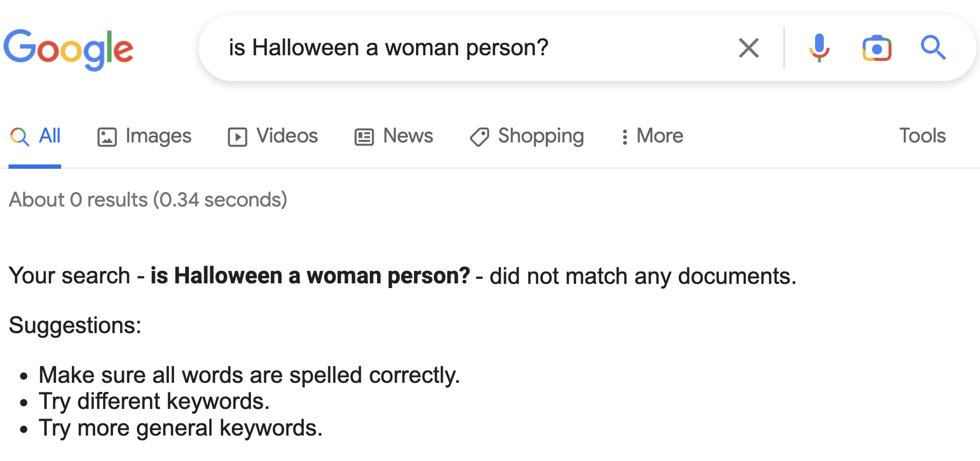980x461 pixels.
Task: Open search by image camera icon
Action: 877,48
